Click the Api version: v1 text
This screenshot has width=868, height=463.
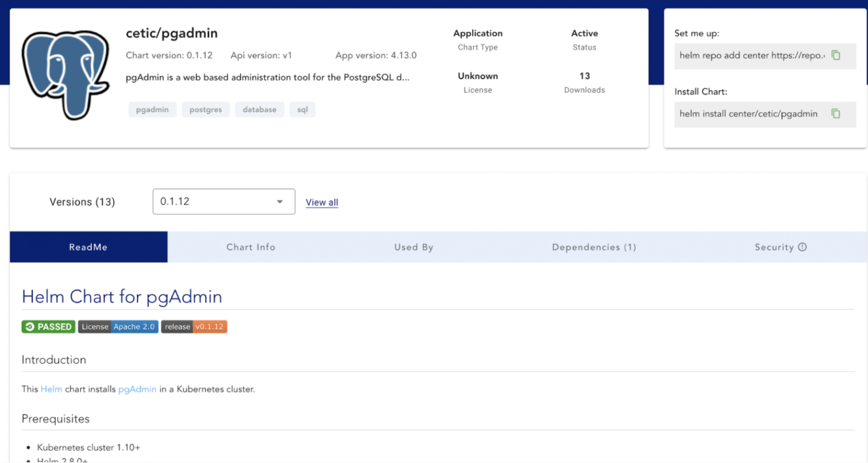(261, 55)
